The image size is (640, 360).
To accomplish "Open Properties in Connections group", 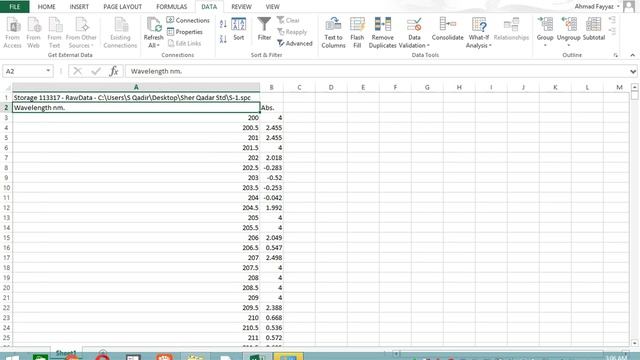I will (185, 32).
